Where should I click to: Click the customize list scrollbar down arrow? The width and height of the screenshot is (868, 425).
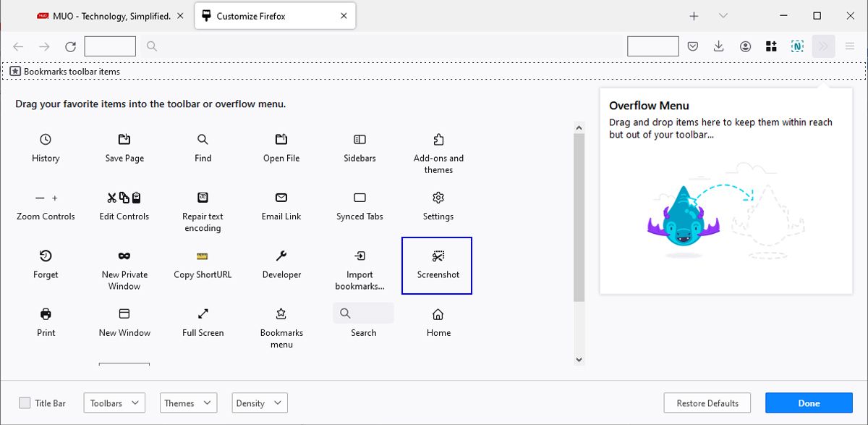point(579,359)
